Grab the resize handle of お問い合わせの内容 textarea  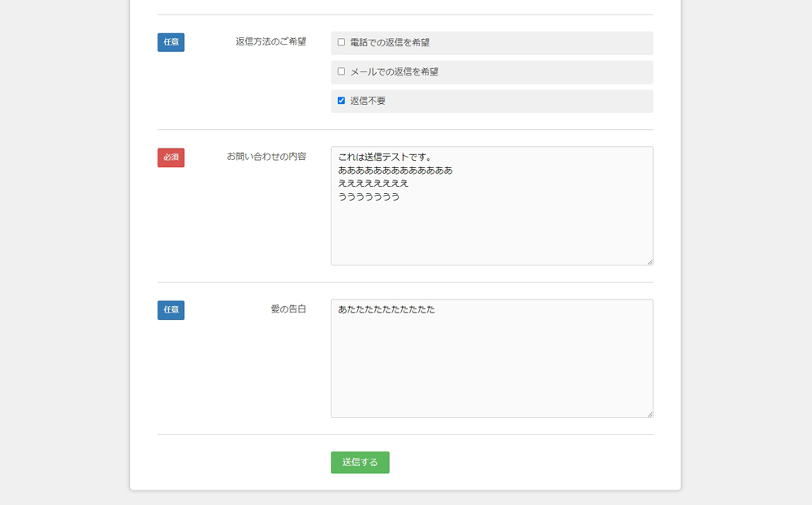pos(649,261)
